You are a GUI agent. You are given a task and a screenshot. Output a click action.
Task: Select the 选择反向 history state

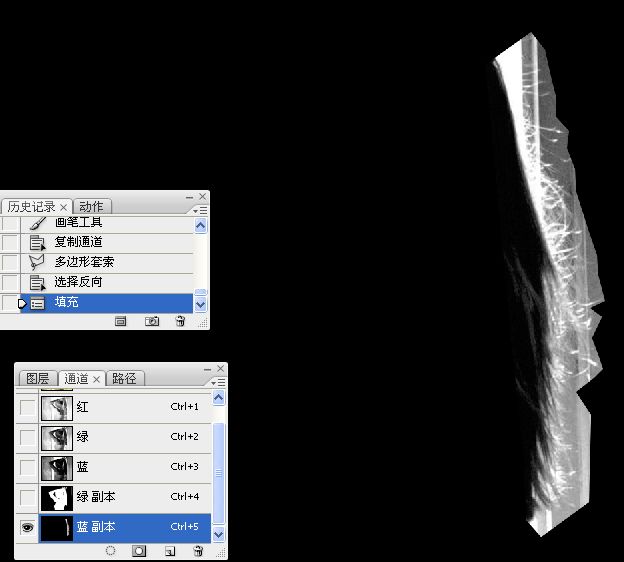pos(107,283)
